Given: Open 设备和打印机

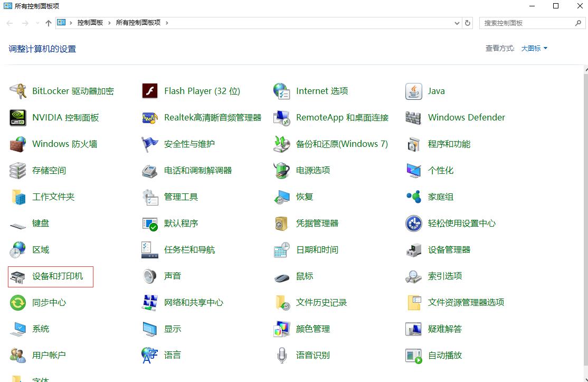Looking at the screenshot, I should [x=53, y=276].
